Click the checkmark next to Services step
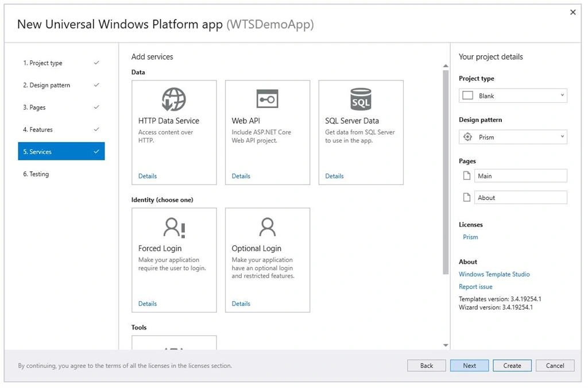Image resolution: width=588 pixels, height=388 pixels. pos(96,152)
